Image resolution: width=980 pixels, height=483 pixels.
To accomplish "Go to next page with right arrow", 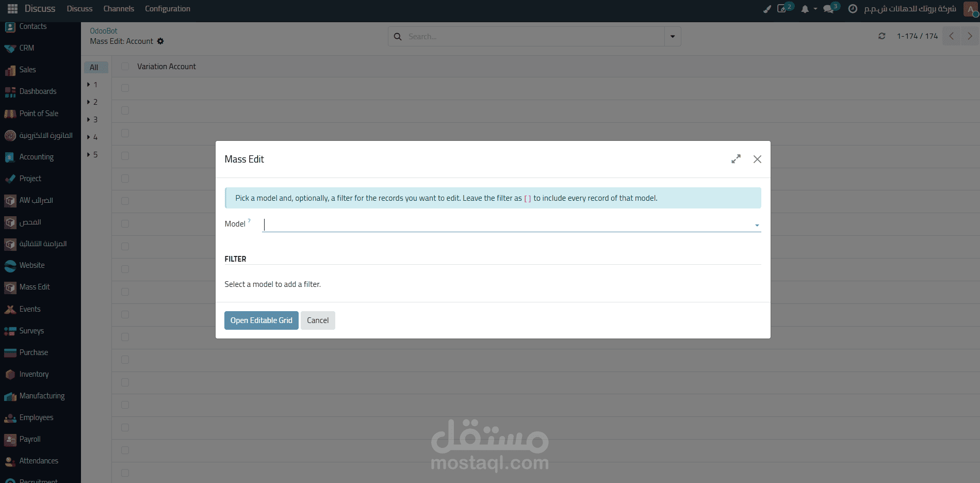I will 970,36.
